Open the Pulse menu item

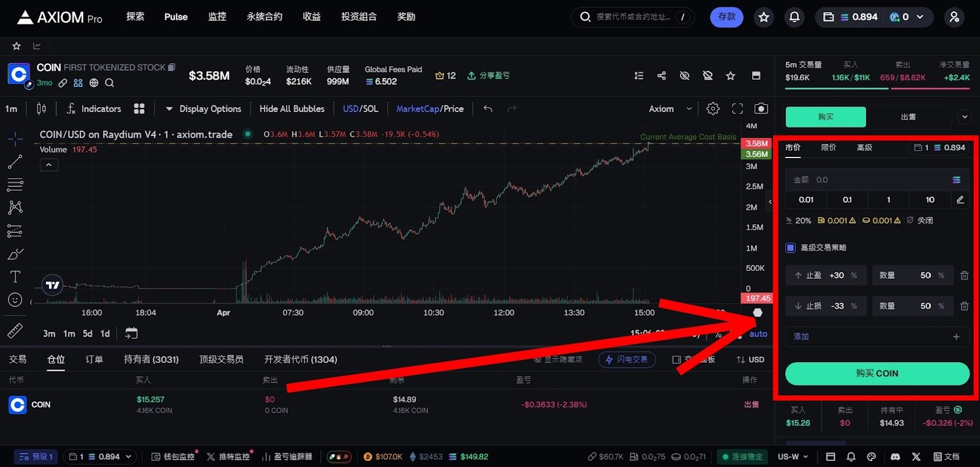(x=176, y=17)
